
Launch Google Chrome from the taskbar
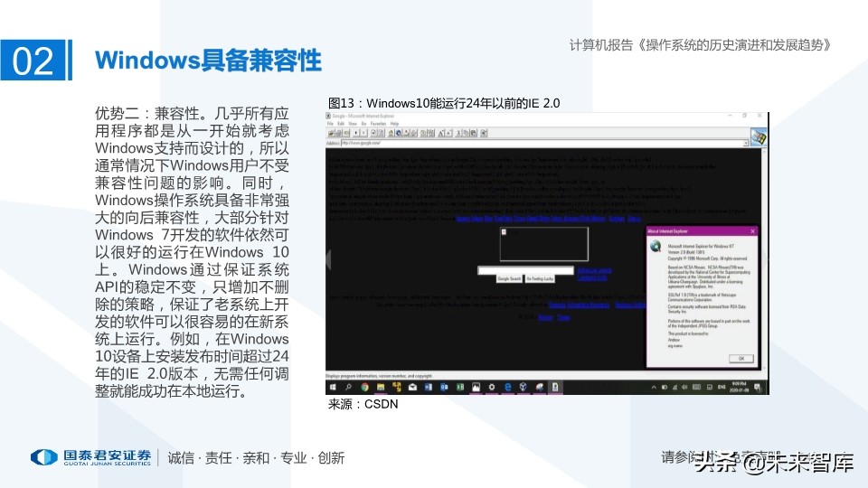click(364, 388)
